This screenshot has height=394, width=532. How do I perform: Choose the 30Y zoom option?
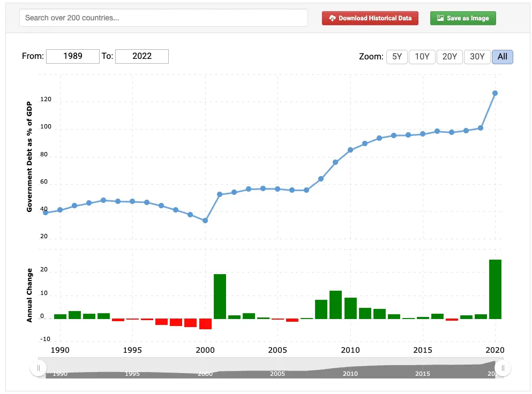(x=477, y=56)
